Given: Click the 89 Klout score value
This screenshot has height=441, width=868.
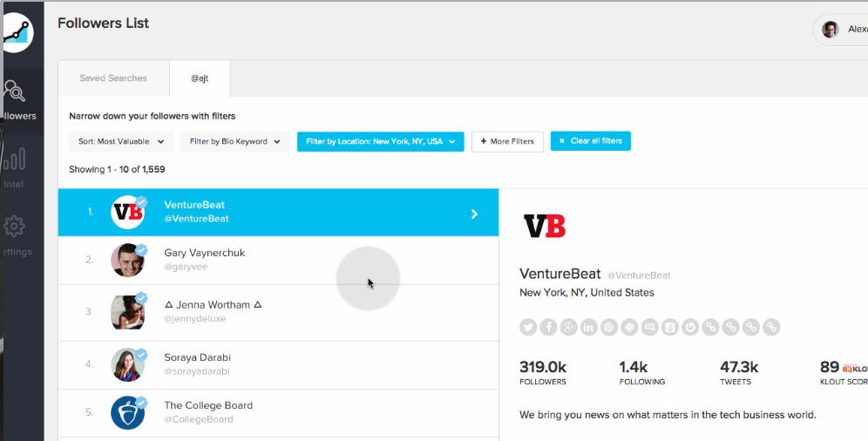Looking at the screenshot, I should click(x=830, y=367).
